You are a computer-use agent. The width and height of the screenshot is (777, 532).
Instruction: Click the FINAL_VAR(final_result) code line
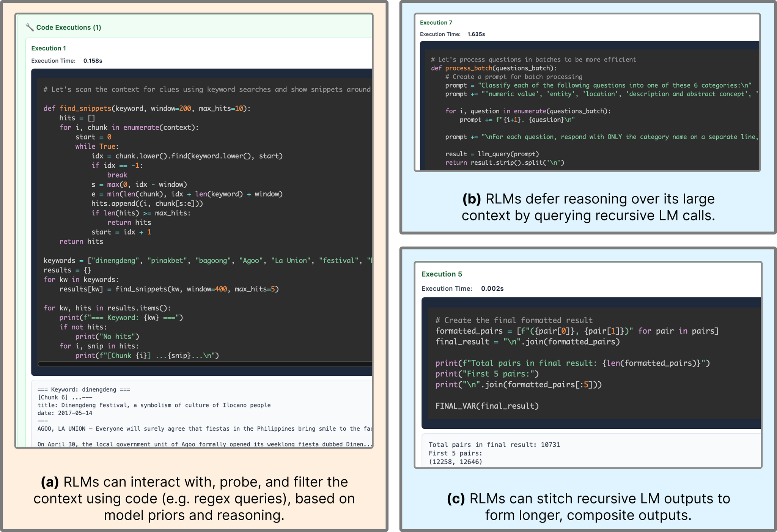(x=487, y=406)
